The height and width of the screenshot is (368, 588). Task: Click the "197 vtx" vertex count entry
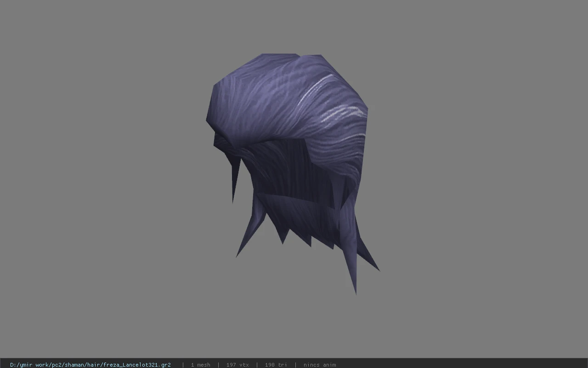pos(237,364)
